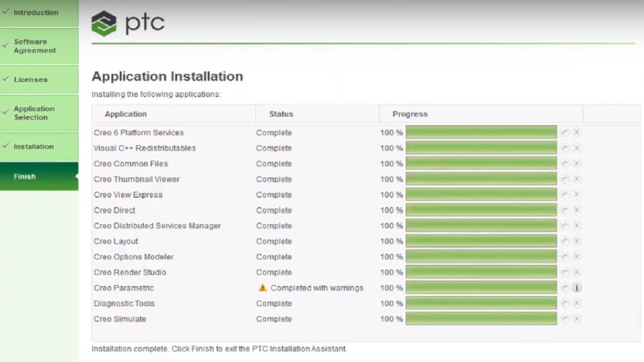Screen dimensions: 644x362
Task: Click the retry icon for Creo Simulate
Action: coord(565,319)
